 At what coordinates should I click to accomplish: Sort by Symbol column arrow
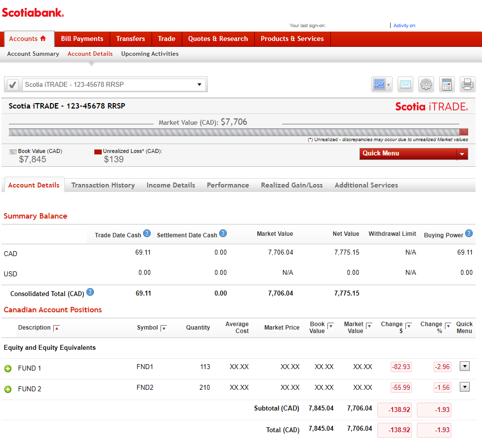[x=163, y=328]
